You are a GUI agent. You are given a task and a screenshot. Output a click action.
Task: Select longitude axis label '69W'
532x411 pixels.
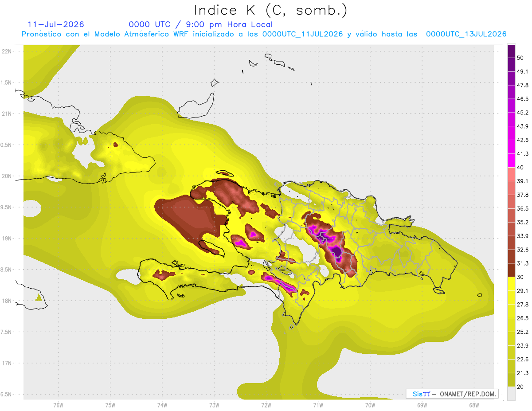422,405
